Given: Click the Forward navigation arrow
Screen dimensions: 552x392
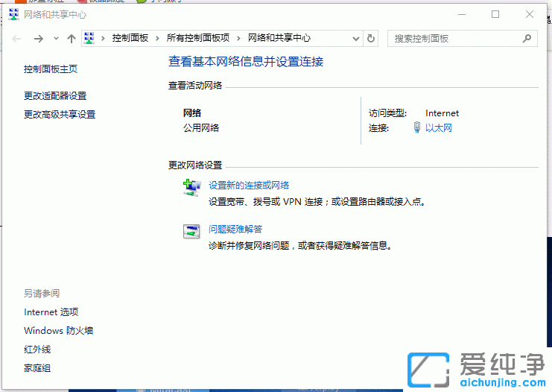Looking at the screenshot, I should 39,39.
